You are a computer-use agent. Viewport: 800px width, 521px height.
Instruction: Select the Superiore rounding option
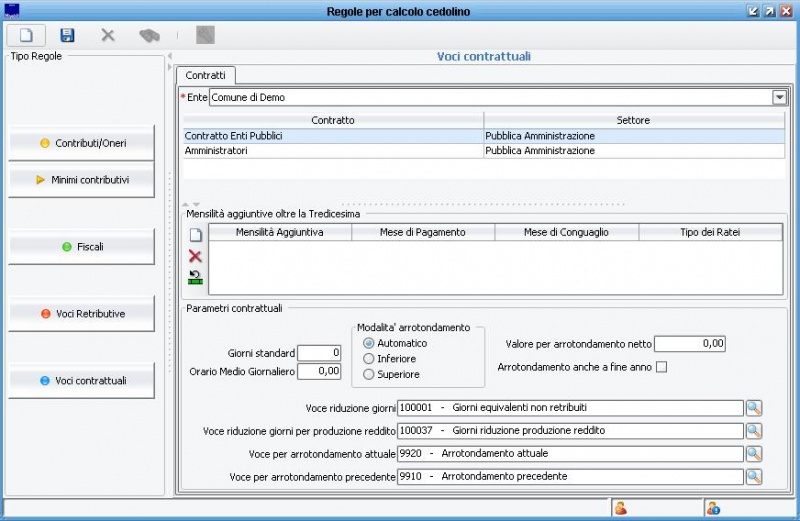[x=369, y=374]
